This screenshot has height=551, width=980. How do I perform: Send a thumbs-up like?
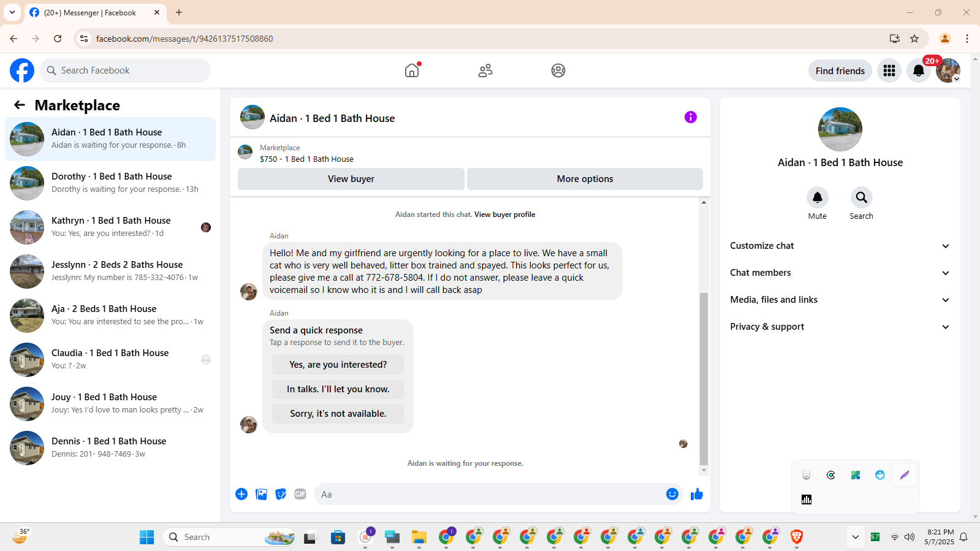(697, 494)
